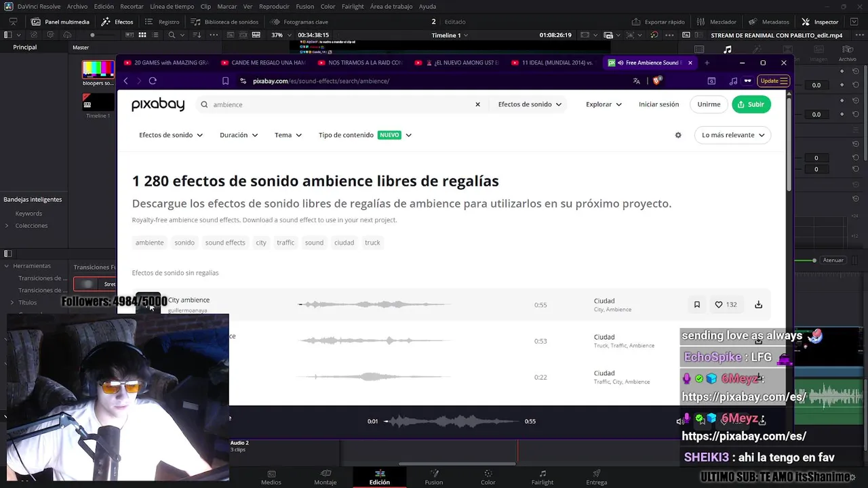Toggle the Inspector panel
This screenshot has height=488, width=868.
click(x=820, y=22)
